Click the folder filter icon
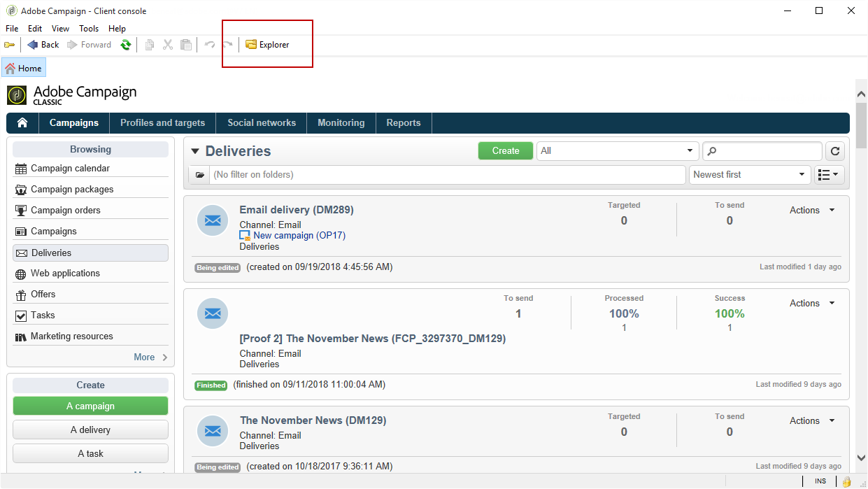The height and width of the screenshot is (489, 868). click(199, 174)
